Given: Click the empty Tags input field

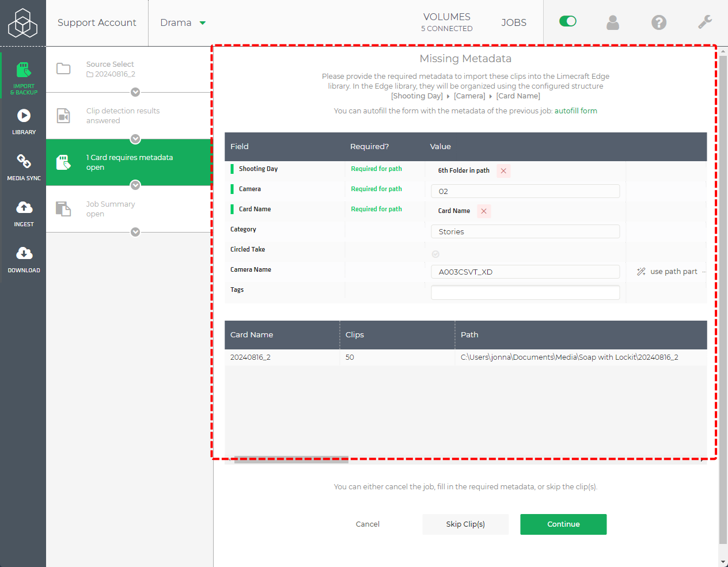Looking at the screenshot, I should coord(525,292).
